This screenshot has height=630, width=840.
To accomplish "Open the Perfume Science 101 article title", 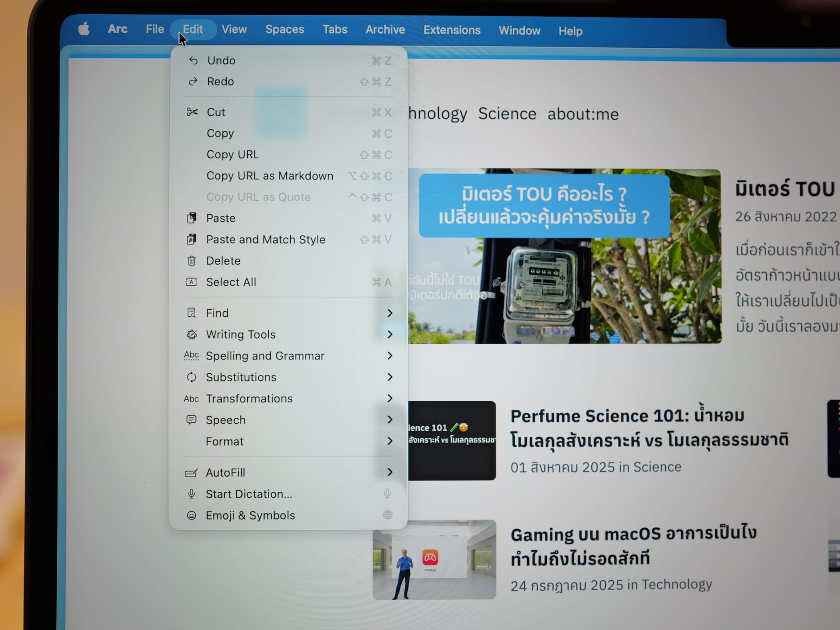I will 649,428.
